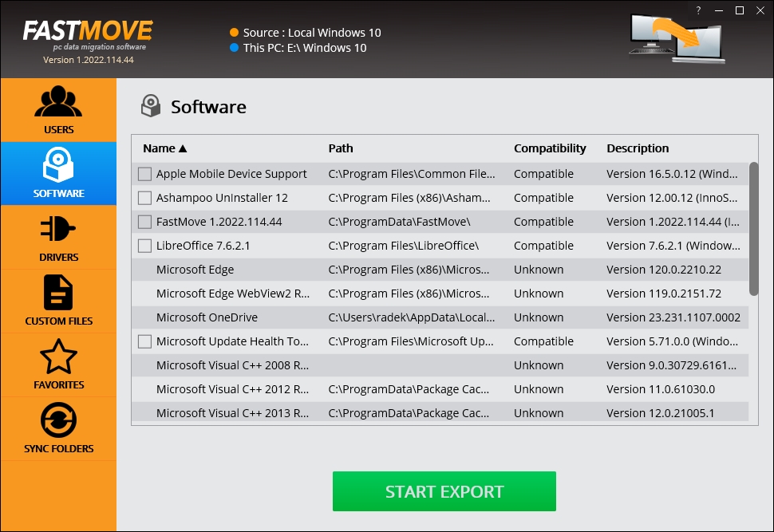This screenshot has width=774, height=532.
Task: Click the Version 1.2022.114.44 header text
Action: (89, 60)
